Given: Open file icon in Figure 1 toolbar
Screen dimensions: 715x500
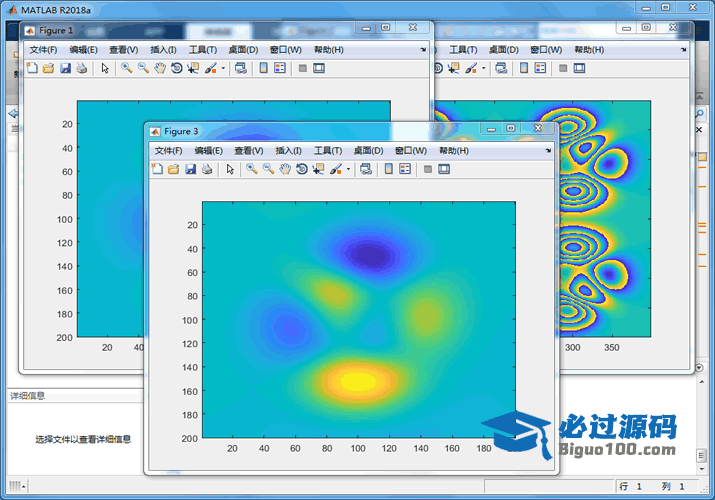Looking at the screenshot, I should pos(47,68).
